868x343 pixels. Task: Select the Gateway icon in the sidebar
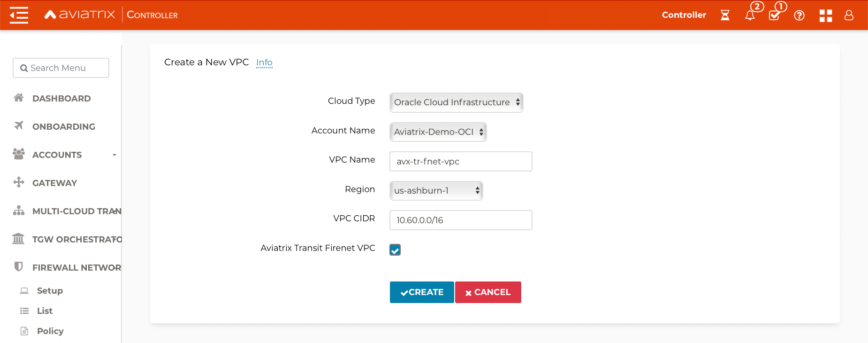(x=18, y=182)
